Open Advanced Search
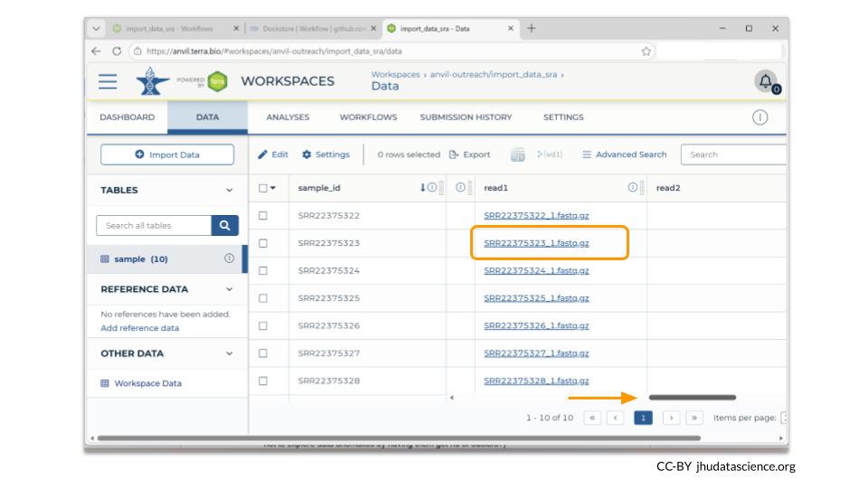This screenshot has width=868, height=488. (x=625, y=155)
